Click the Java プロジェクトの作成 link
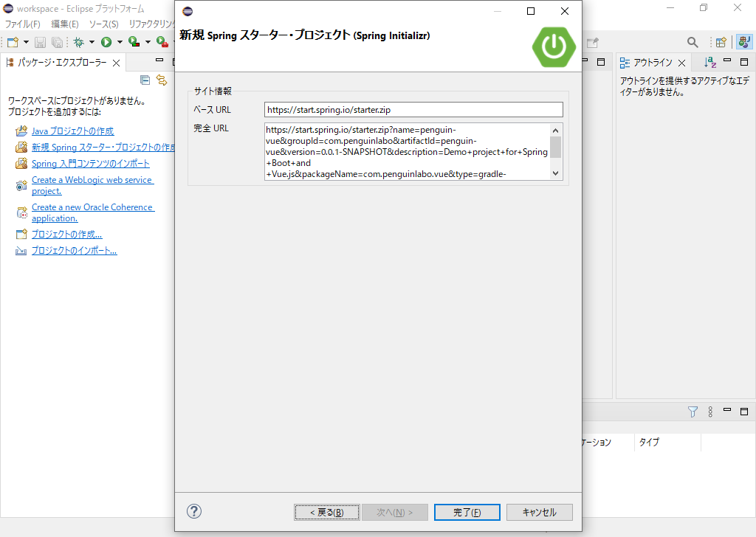The height and width of the screenshot is (537, 756). pos(73,131)
